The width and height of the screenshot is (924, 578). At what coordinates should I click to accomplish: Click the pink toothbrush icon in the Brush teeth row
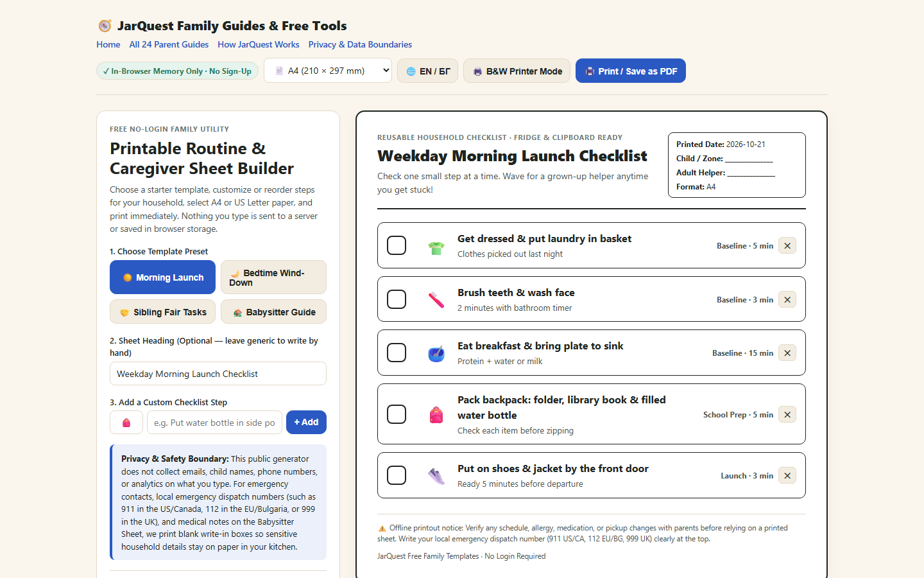[436, 300]
